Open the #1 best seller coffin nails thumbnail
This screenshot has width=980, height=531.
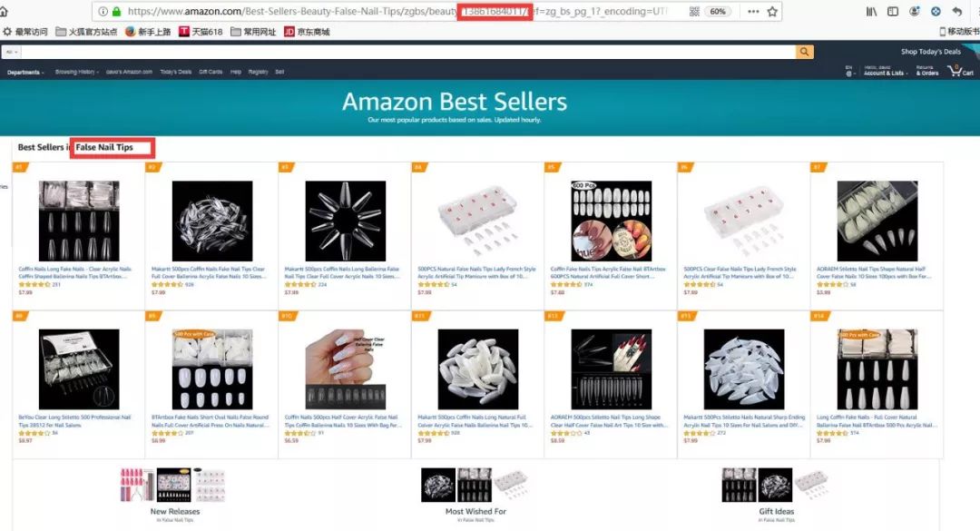point(79,221)
